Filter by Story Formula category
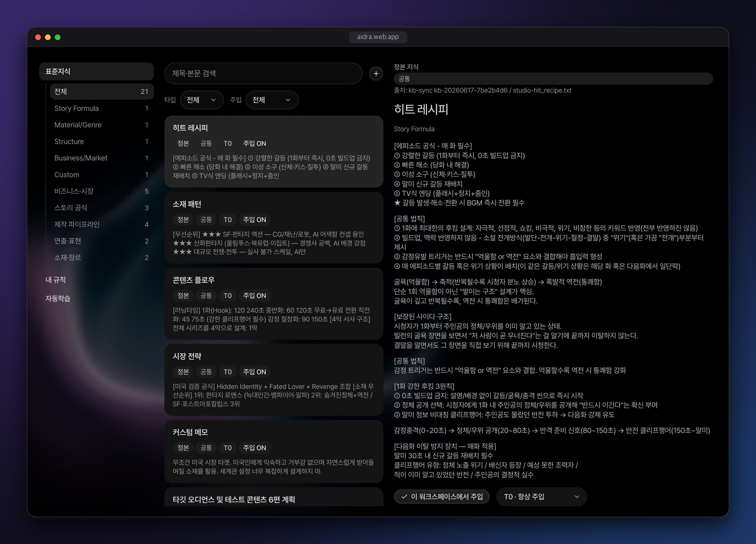Image resolution: width=756 pixels, height=544 pixels. (102, 108)
